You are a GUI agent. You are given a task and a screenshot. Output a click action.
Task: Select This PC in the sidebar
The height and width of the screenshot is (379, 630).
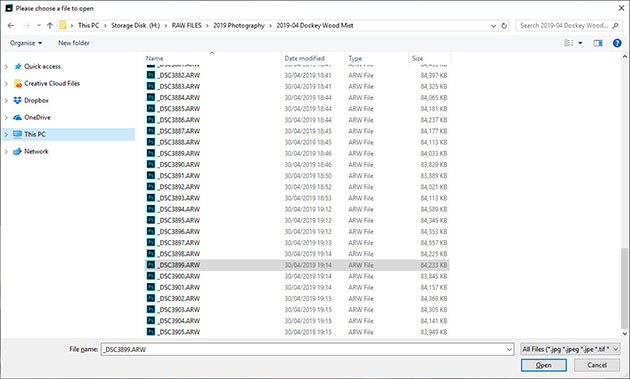coord(35,134)
